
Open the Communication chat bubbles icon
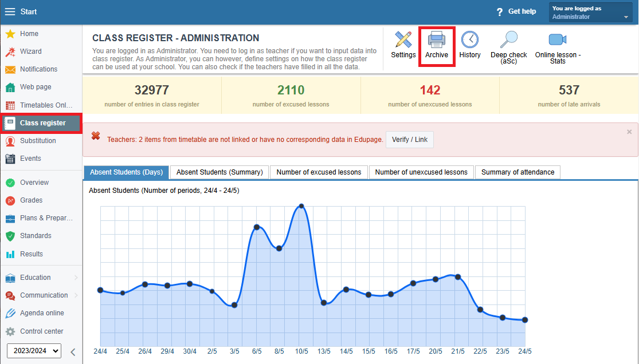(10, 295)
